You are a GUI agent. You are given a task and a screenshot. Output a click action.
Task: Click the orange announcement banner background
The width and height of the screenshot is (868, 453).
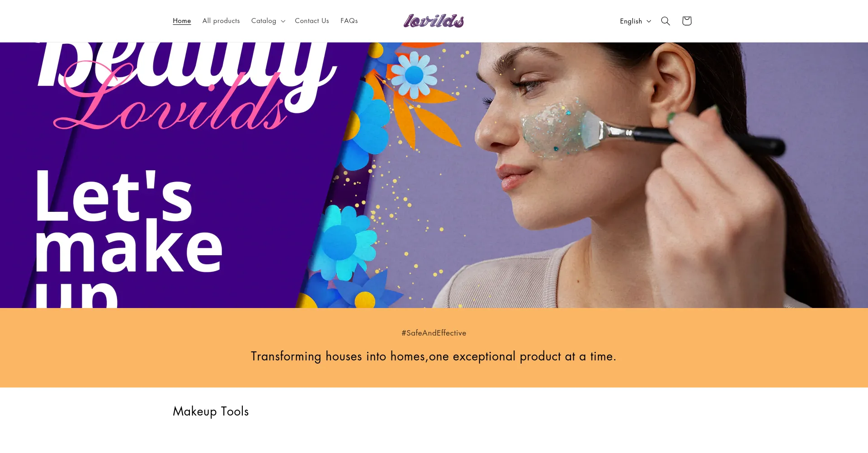(x=434, y=348)
